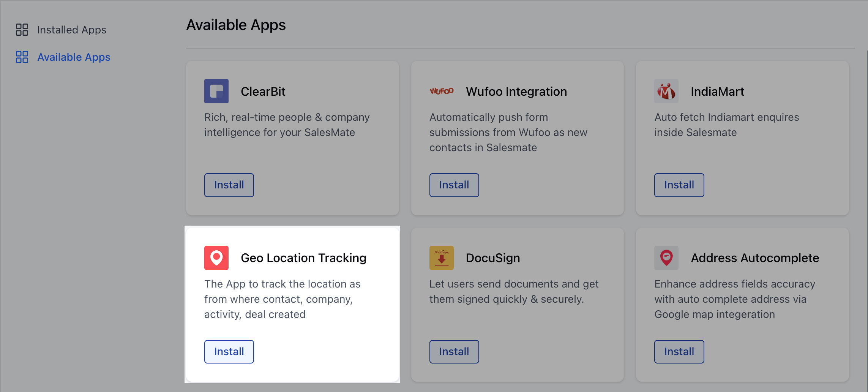This screenshot has width=868, height=392.
Task: Click the Geo Location Tracking pin icon
Action: (216, 258)
